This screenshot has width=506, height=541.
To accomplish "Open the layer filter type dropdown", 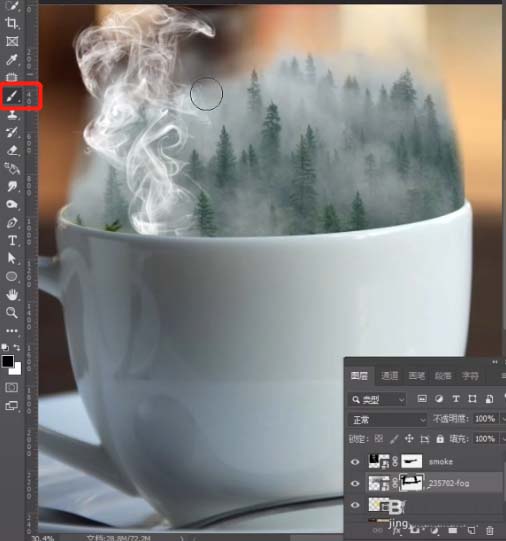I will (377, 400).
